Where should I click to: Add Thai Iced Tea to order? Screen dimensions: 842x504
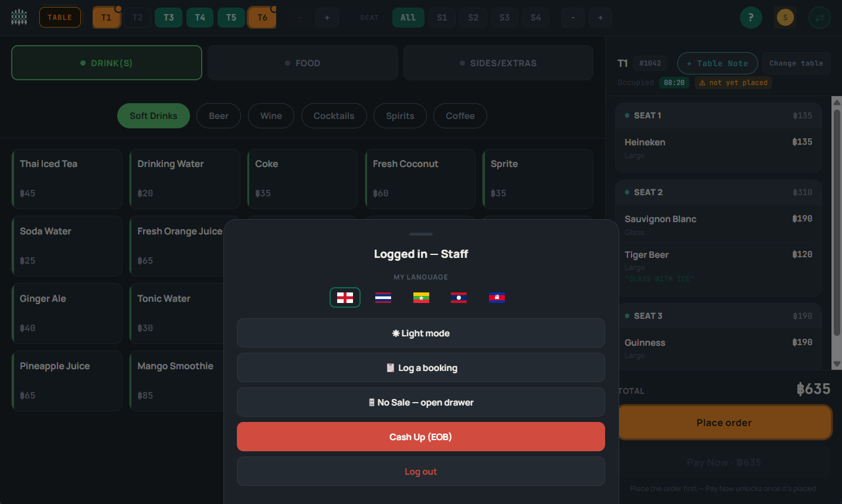67,179
